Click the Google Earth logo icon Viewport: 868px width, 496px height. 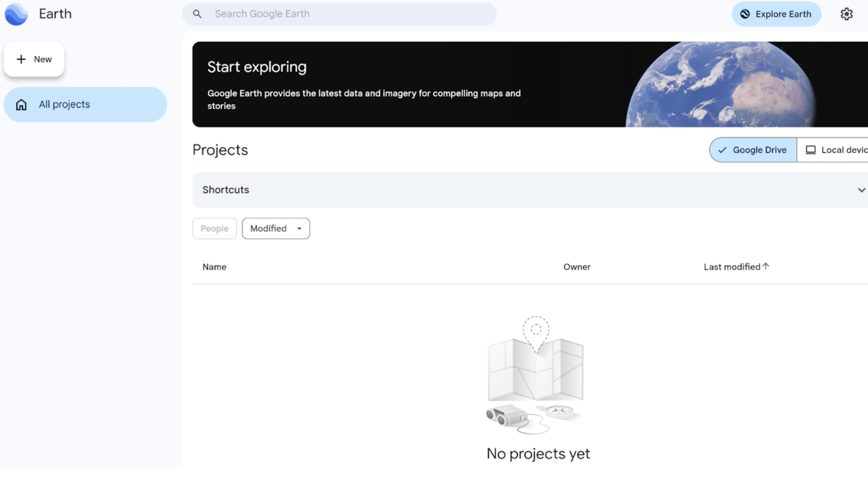coord(16,14)
